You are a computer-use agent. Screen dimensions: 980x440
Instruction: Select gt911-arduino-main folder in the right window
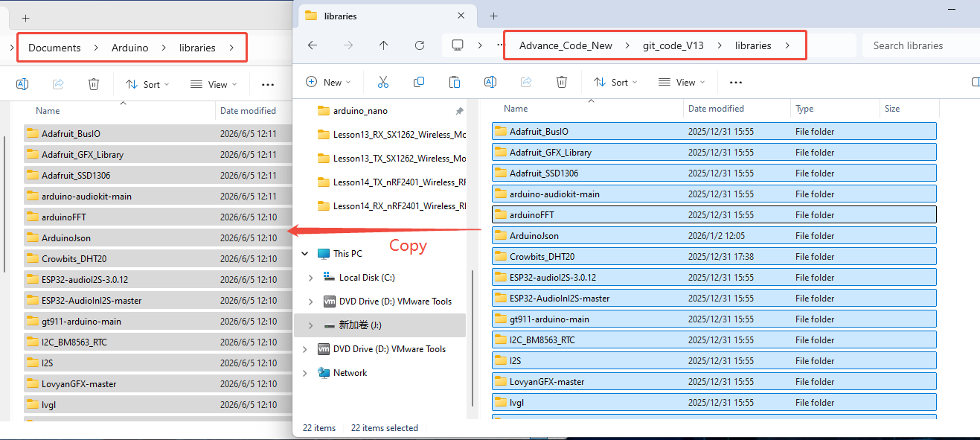tap(714, 319)
